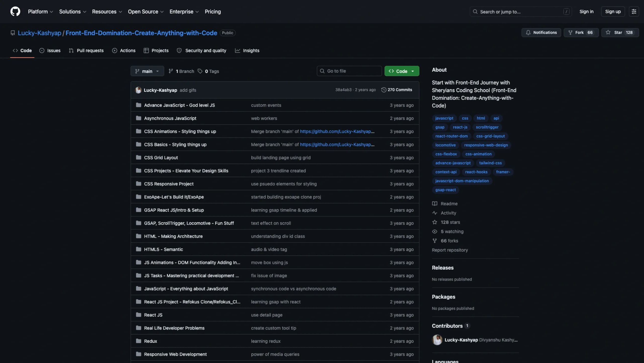Click the folder icon beside React JS

click(138, 315)
